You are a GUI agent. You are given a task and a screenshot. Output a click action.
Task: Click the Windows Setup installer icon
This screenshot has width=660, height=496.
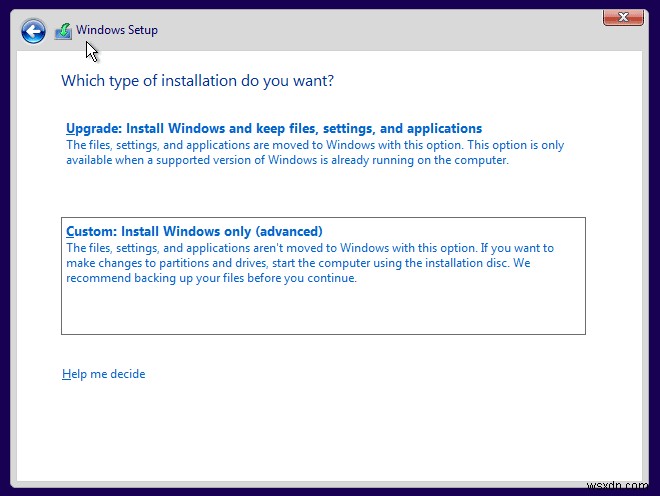(x=63, y=32)
